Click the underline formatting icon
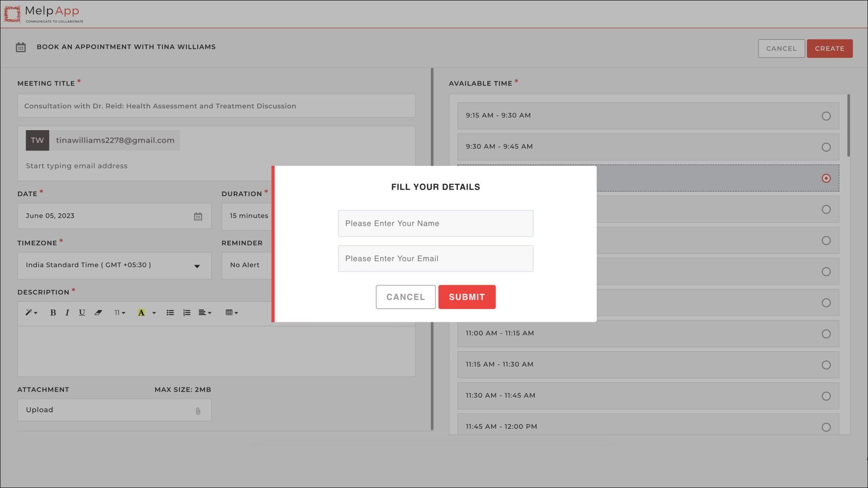 point(82,312)
